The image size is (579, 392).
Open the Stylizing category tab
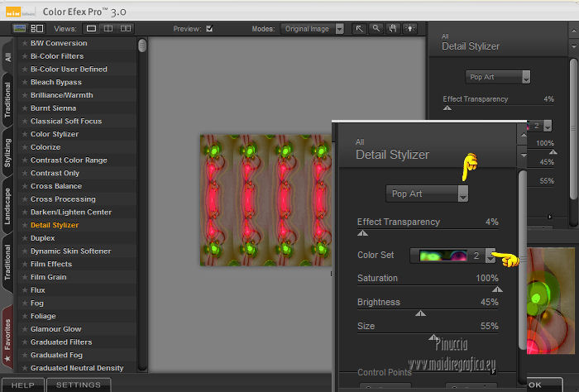(x=7, y=153)
